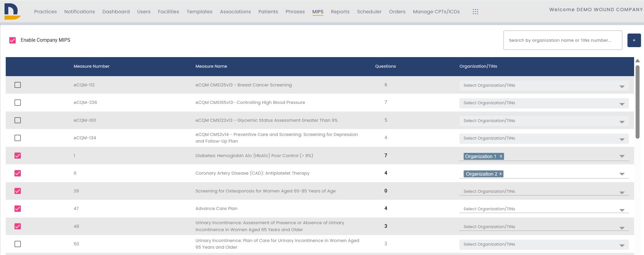Check measure 50 Urinary Incontinence checkbox
Viewport: 644px width, 255px height.
click(18, 244)
